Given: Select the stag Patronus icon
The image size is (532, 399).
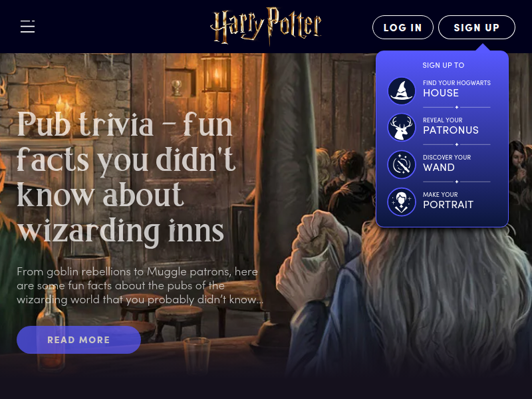Looking at the screenshot, I should [x=402, y=128].
